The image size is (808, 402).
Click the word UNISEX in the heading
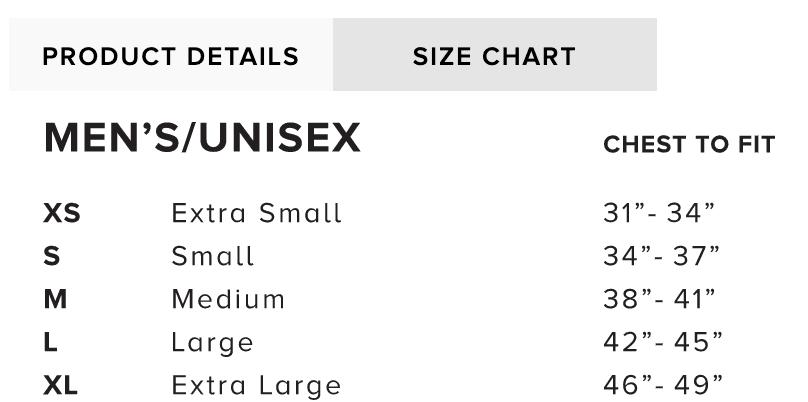coord(279,139)
